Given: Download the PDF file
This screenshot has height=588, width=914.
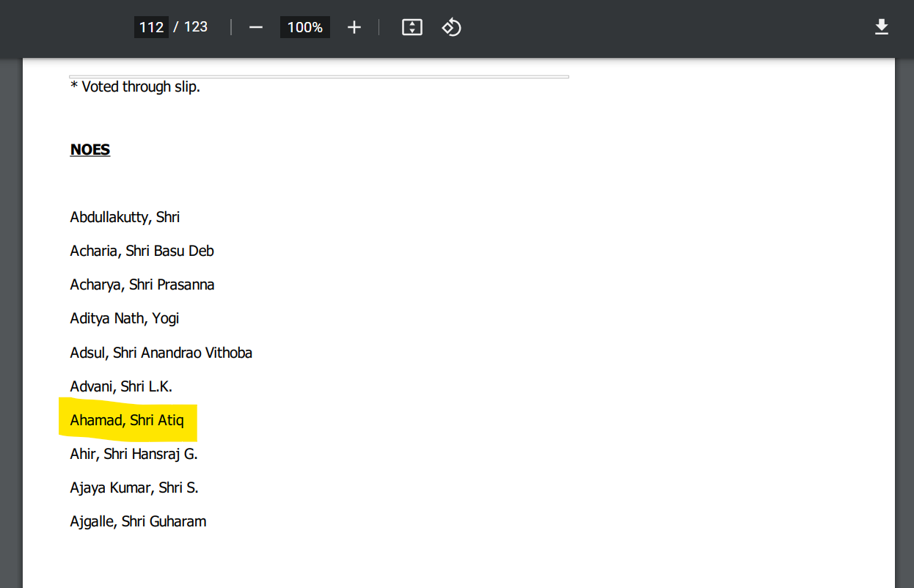Looking at the screenshot, I should [881, 27].
